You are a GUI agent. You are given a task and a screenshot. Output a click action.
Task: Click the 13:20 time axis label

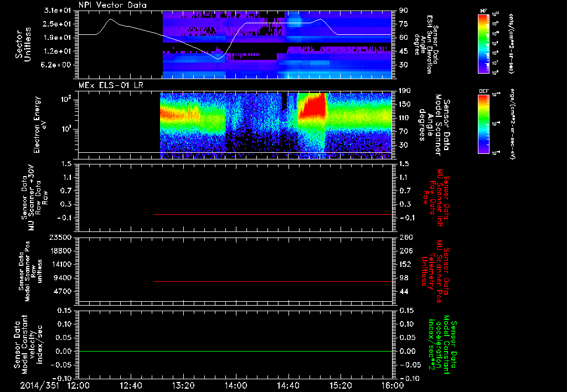[x=183, y=385]
